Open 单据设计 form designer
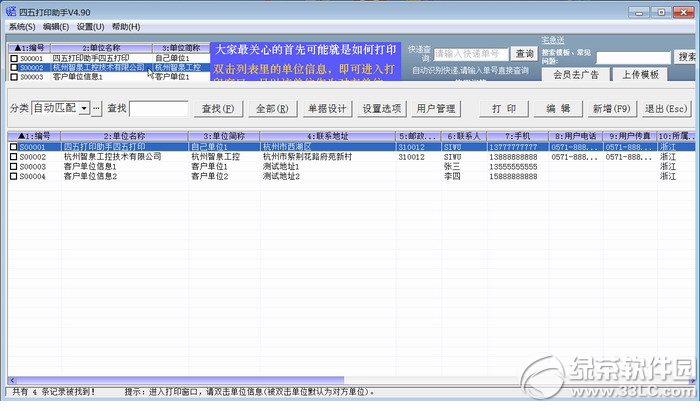This screenshot has height=411, width=700. click(327, 108)
